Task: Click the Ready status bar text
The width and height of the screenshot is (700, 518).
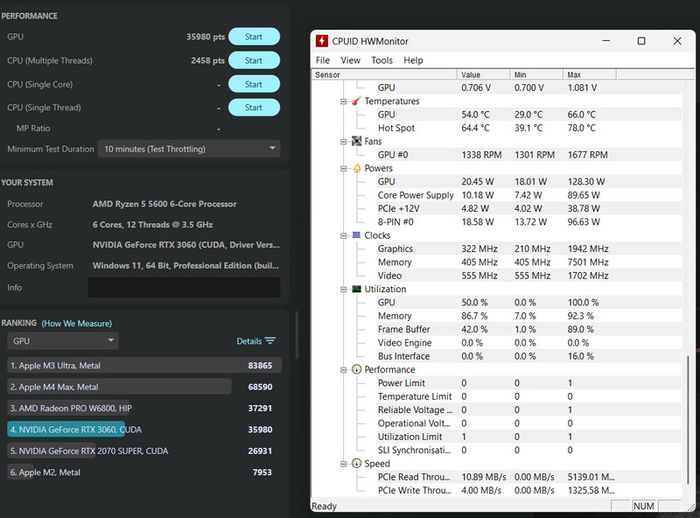Action: pos(324,506)
